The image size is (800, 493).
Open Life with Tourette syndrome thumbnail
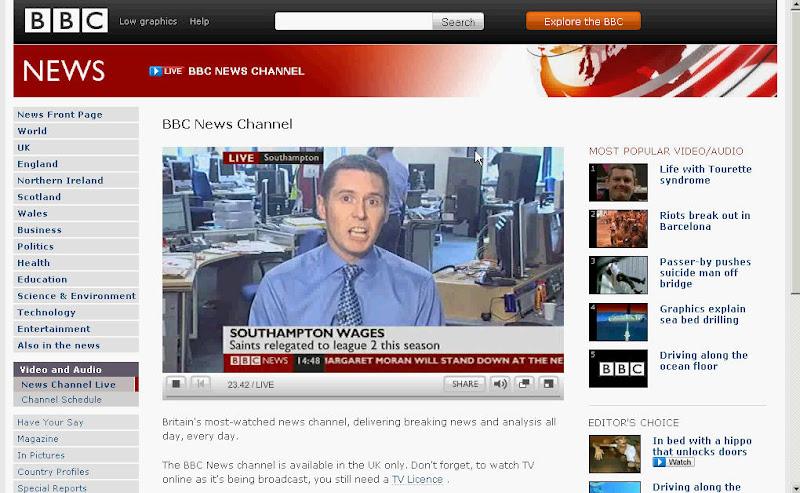point(618,182)
